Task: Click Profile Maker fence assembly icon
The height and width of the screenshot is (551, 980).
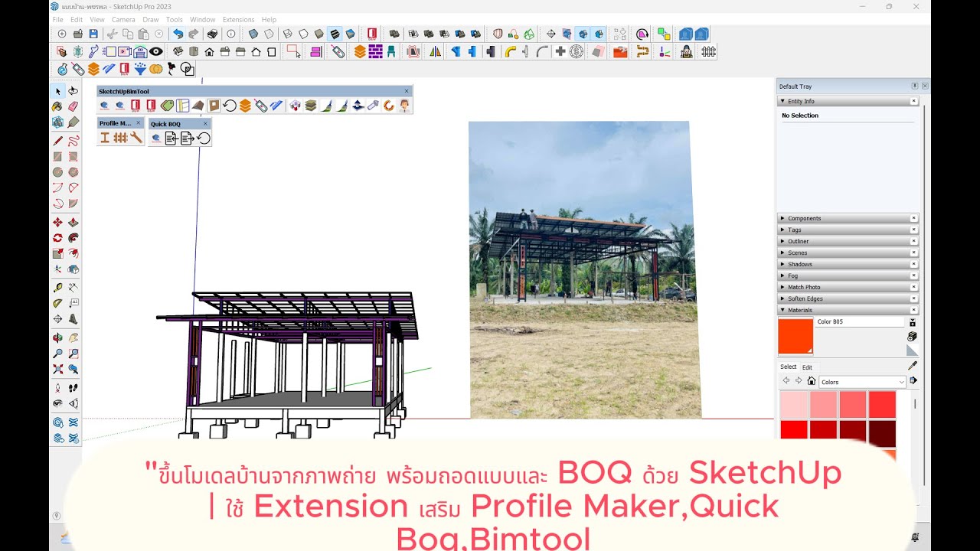Action: coord(120,138)
